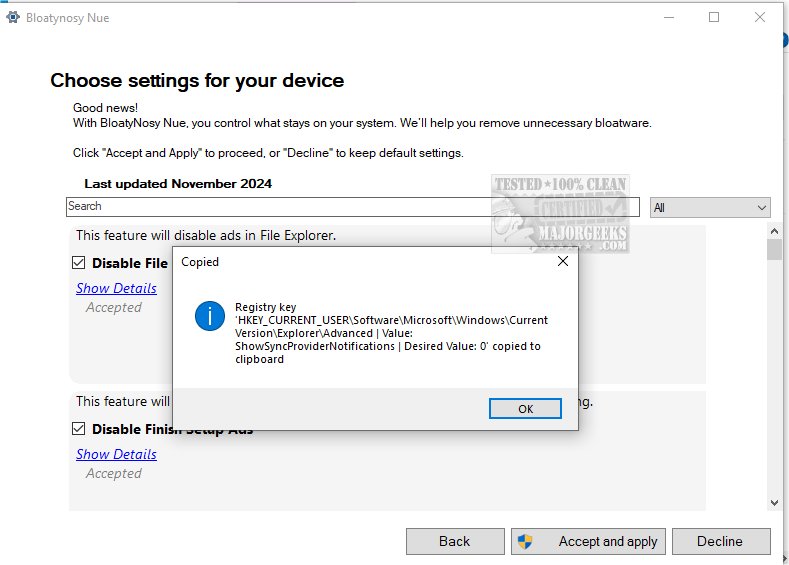Screen dimensions: 789x565
Task: Close the Bloatynosy Nue window
Action: tap(762, 18)
